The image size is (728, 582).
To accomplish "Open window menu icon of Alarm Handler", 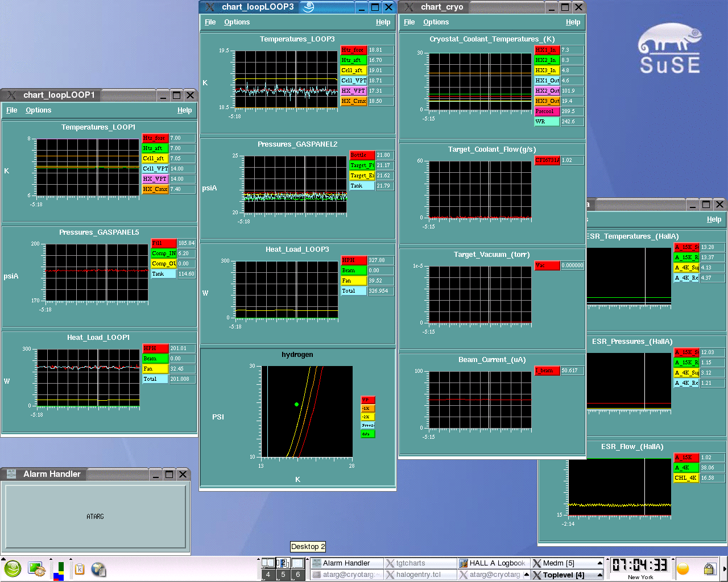I will click(x=11, y=474).
